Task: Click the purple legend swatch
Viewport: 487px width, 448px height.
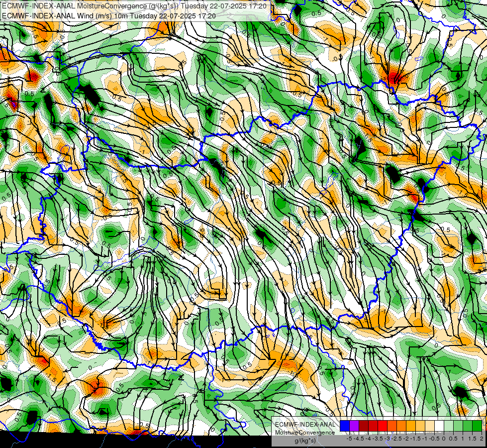Action: [x=354, y=426]
